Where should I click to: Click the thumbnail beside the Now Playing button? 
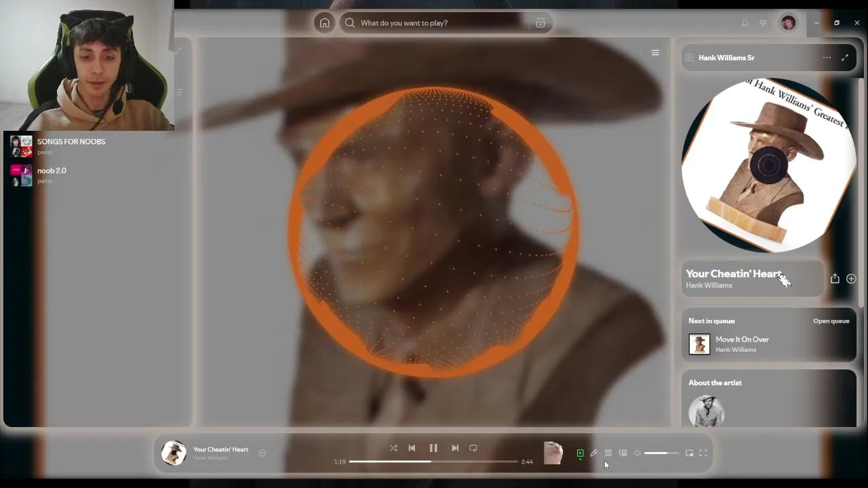click(553, 453)
